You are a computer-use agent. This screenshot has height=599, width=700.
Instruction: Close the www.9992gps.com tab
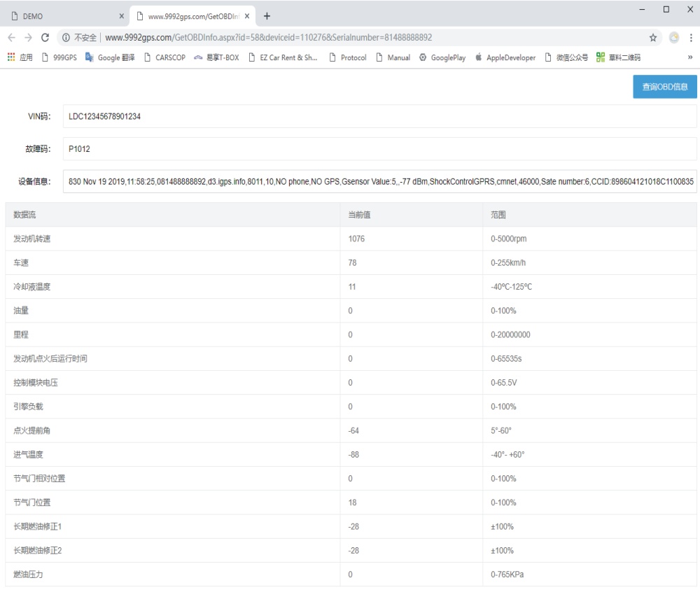point(247,16)
